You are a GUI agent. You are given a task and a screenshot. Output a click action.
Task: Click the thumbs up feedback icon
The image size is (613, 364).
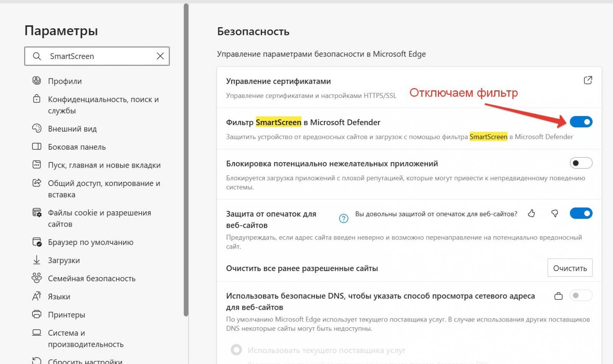531,213
